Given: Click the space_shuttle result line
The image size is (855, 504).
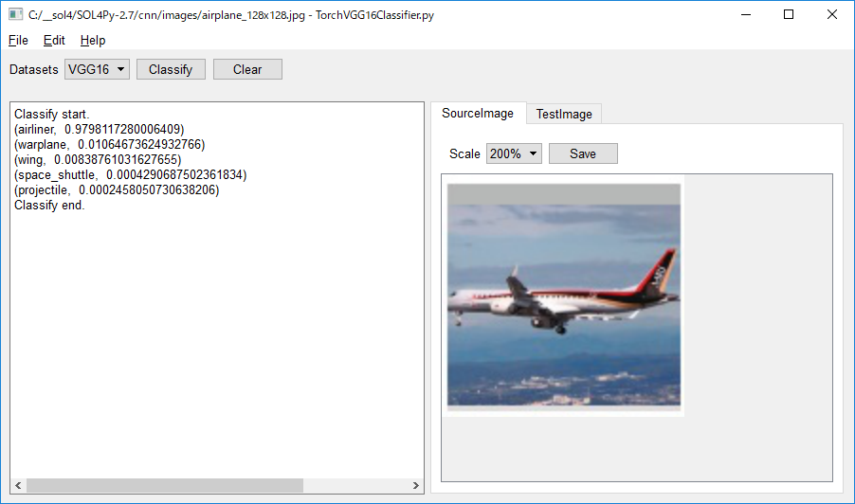Looking at the screenshot, I should (130, 175).
